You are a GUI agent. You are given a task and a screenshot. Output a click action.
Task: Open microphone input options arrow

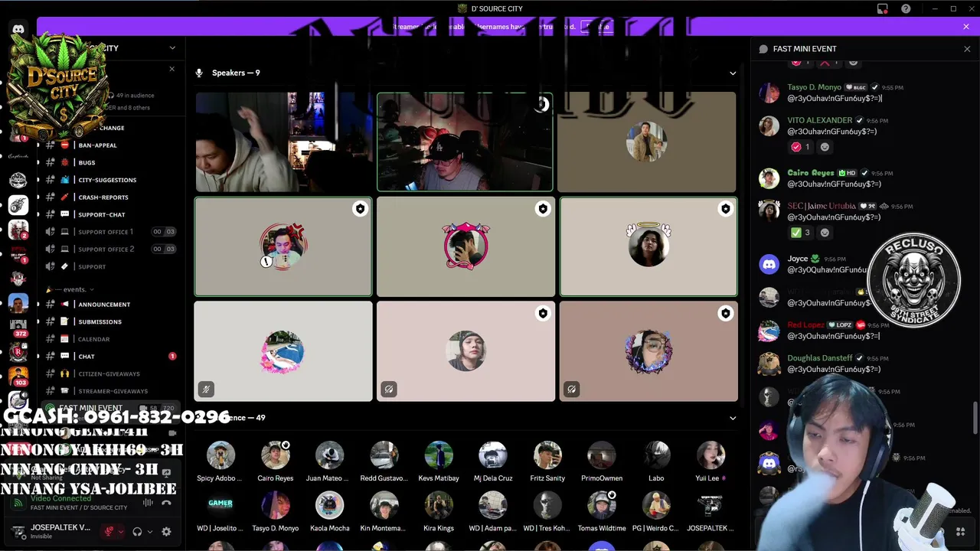coord(121,531)
